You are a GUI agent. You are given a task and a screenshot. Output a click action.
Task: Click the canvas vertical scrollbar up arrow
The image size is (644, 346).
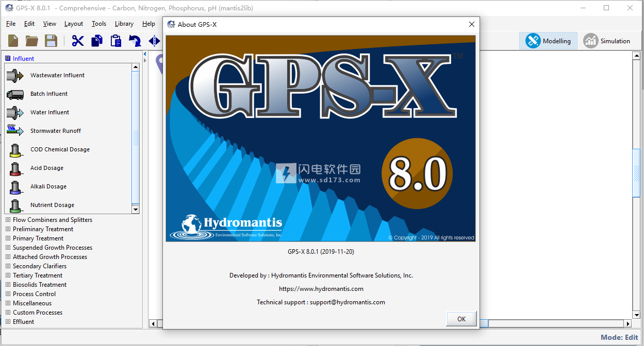[x=637, y=56]
